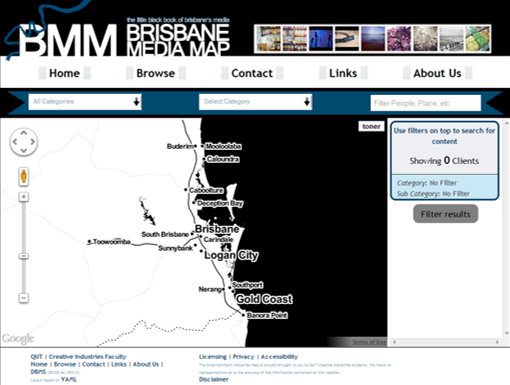The height and width of the screenshot is (385, 510).
Task: Select the purple flowers header thumbnail
Action: [x=399, y=39]
